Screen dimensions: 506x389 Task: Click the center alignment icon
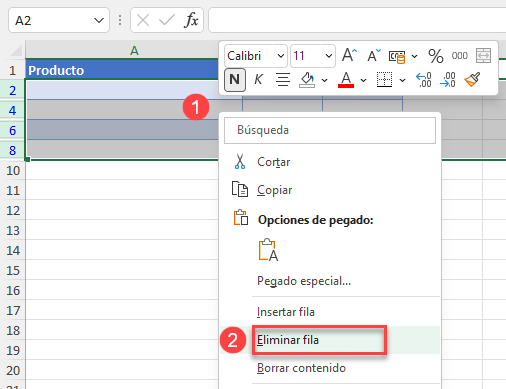(283, 80)
